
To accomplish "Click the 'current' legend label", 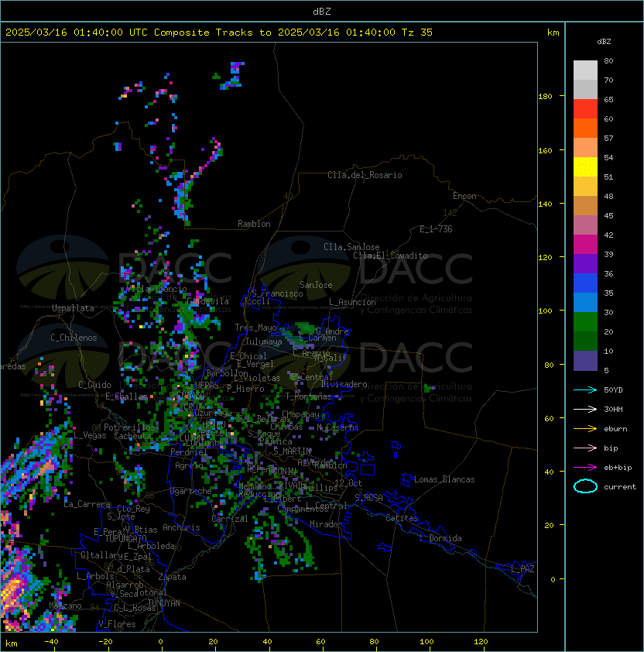I will click(x=620, y=487).
